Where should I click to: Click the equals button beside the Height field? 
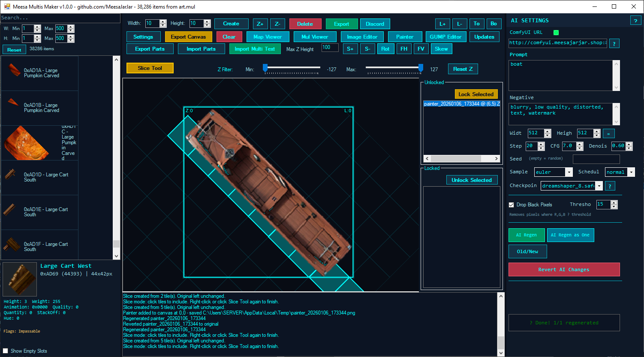point(608,133)
